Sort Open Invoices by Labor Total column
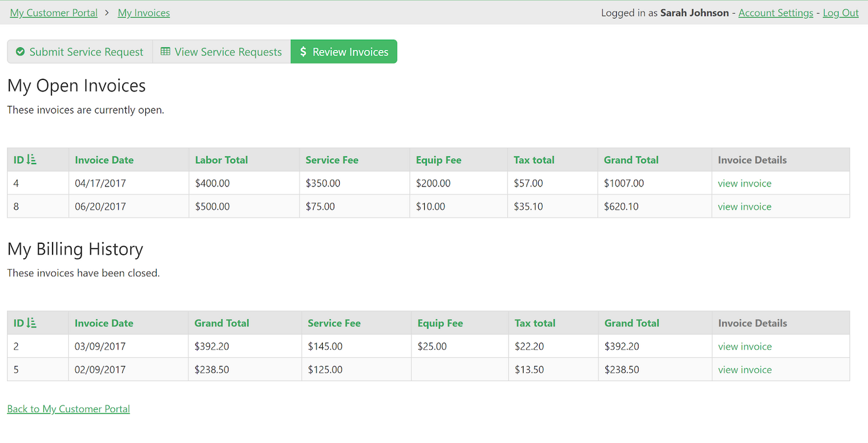 pos(221,160)
